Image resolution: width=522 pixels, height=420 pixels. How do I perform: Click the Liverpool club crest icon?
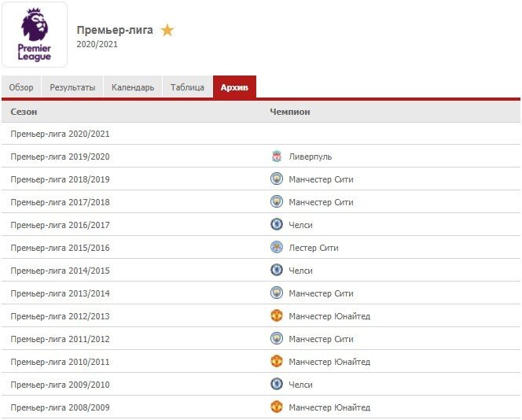click(276, 157)
